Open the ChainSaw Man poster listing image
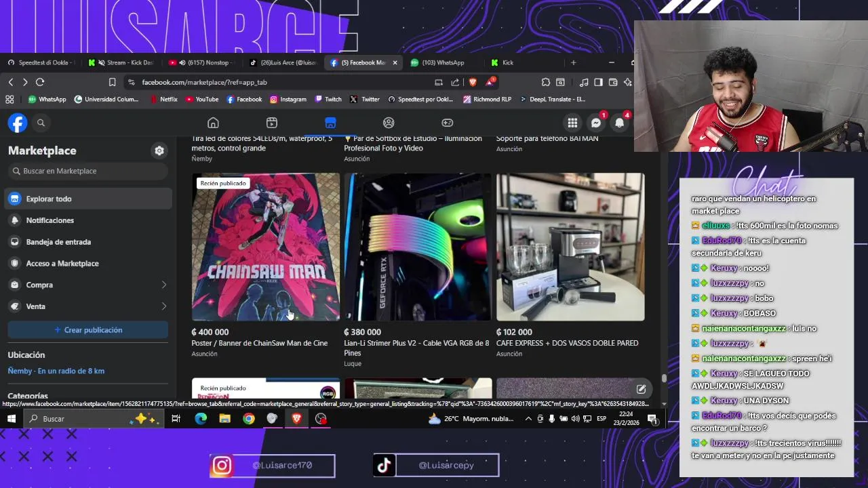 (x=266, y=247)
